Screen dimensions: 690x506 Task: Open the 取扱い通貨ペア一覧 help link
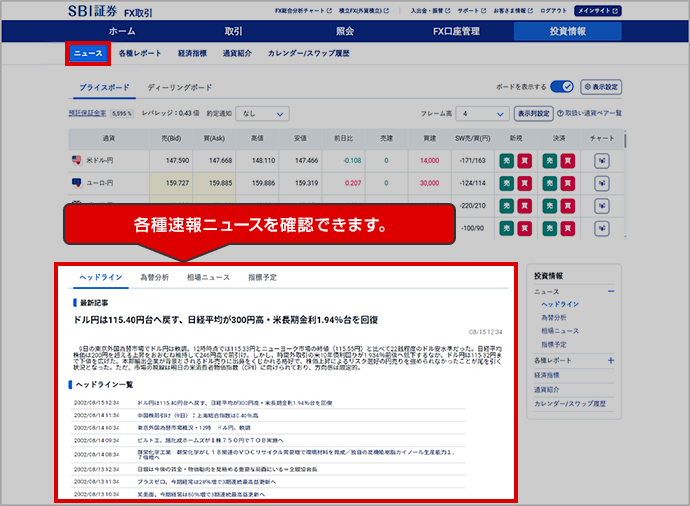[x=589, y=113]
